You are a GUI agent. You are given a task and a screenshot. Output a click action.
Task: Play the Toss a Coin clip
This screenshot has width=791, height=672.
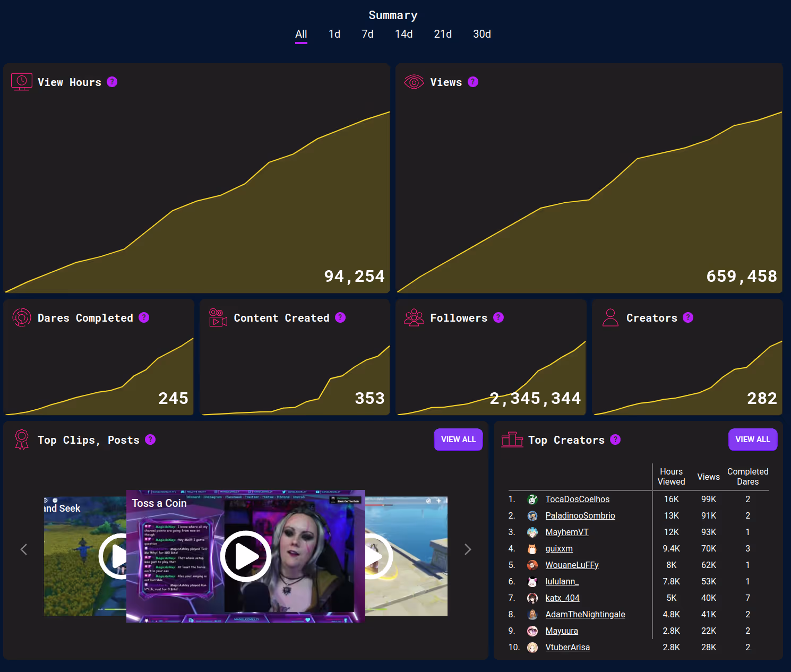point(245,556)
